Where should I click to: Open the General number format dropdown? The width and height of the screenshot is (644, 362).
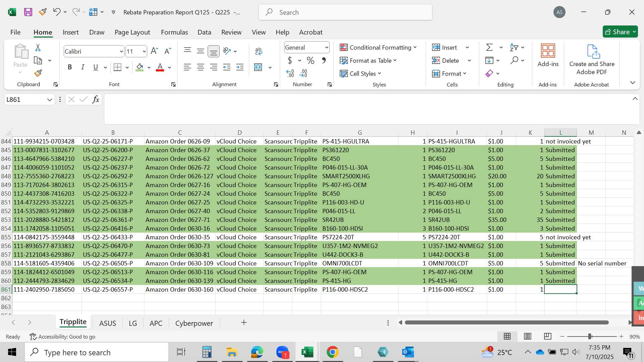(x=326, y=48)
